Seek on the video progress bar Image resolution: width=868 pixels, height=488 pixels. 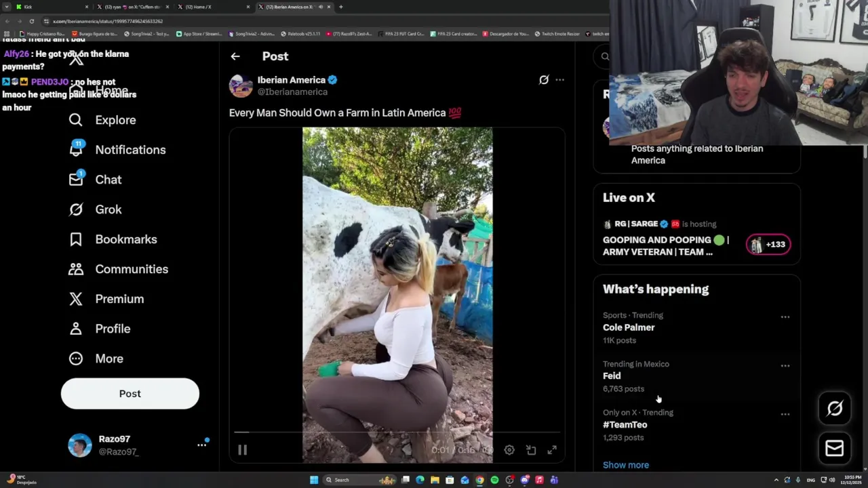tap(397, 432)
